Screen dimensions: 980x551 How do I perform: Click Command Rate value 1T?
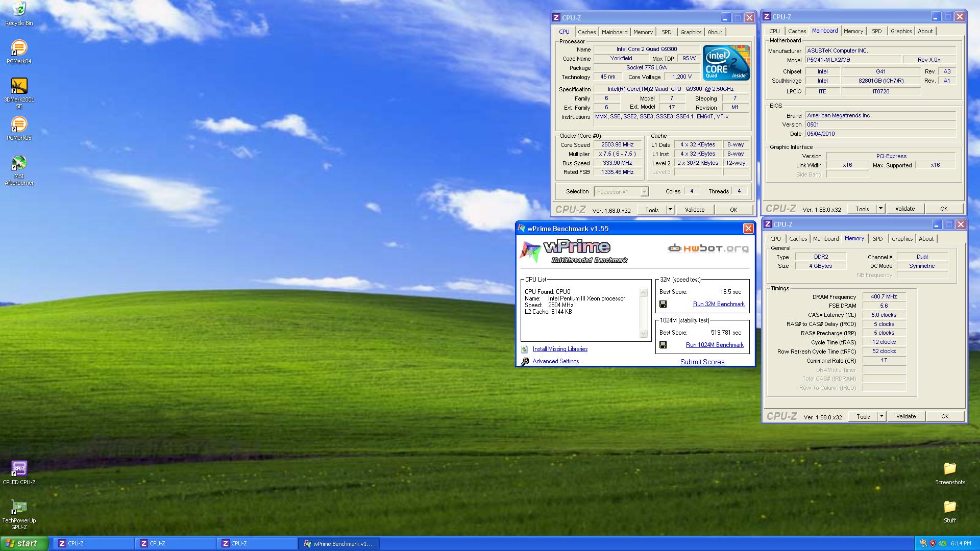pos(884,361)
